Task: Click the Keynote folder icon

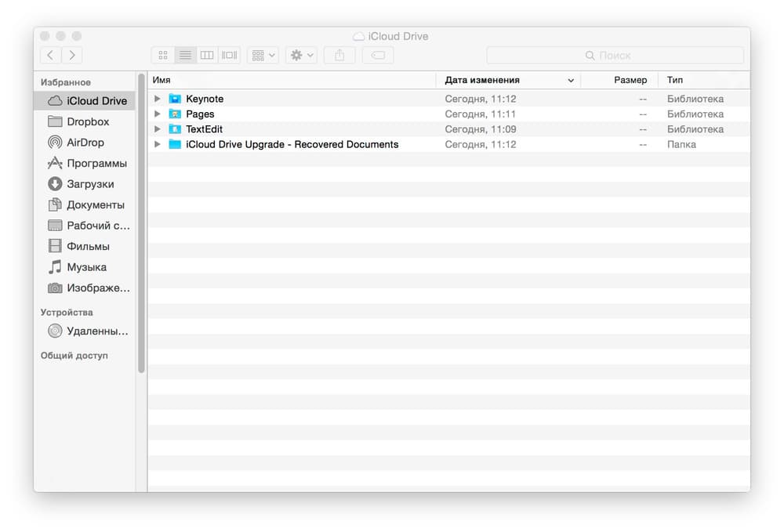Action: (x=175, y=99)
